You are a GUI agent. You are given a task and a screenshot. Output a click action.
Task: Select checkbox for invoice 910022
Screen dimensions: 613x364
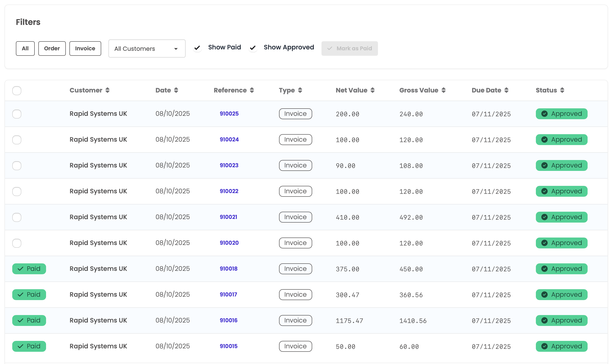point(17,192)
